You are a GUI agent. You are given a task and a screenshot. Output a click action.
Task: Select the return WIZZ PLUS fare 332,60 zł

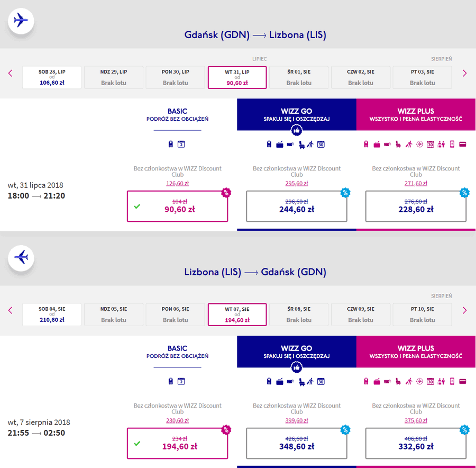click(x=416, y=443)
